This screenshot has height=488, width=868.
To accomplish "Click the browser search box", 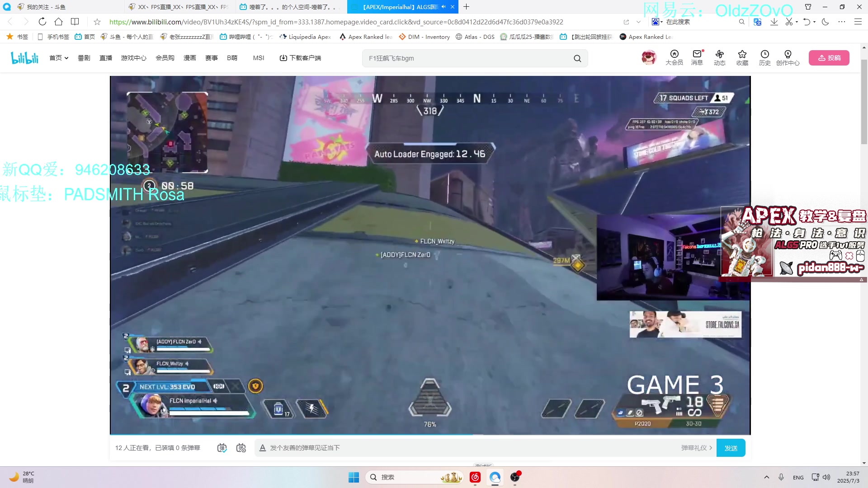I will [x=700, y=22].
